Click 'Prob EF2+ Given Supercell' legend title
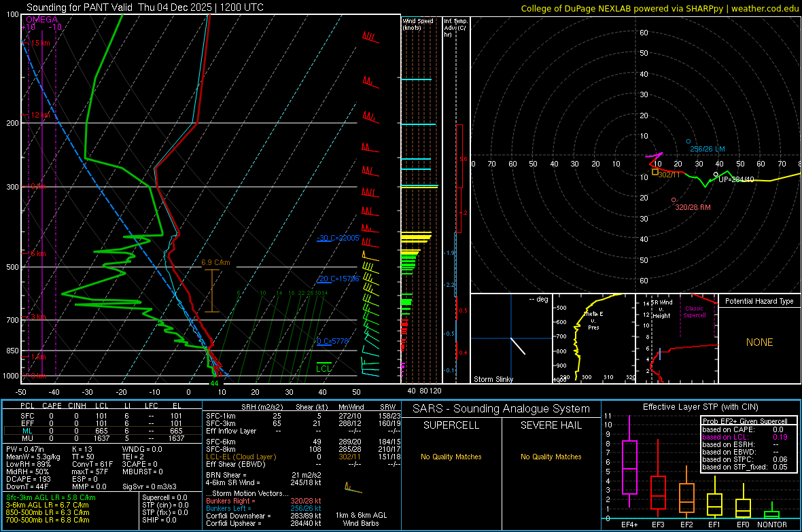This screenshot has width=802, height=532. click(745, 421)
